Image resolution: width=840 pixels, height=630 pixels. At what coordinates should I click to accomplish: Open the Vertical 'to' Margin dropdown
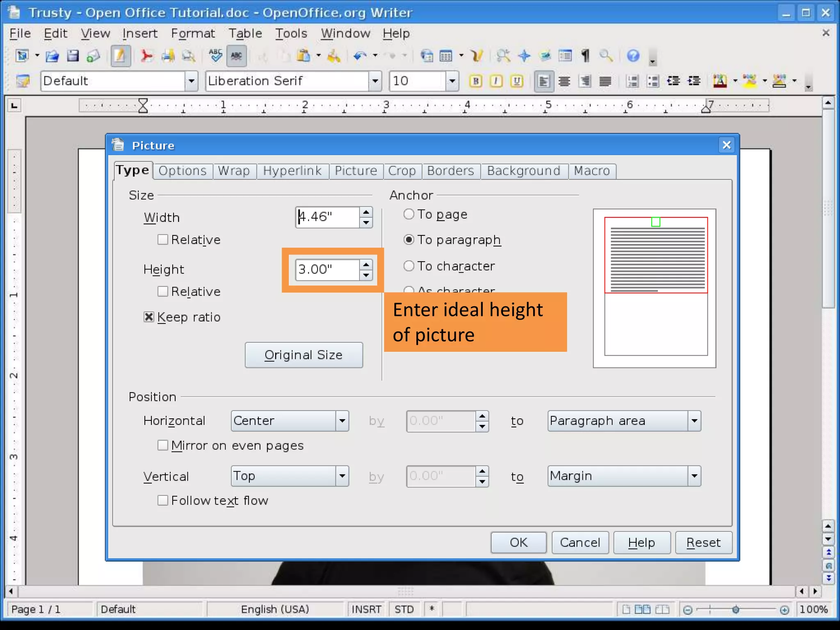pyautogui.click(x=694, y=476)
